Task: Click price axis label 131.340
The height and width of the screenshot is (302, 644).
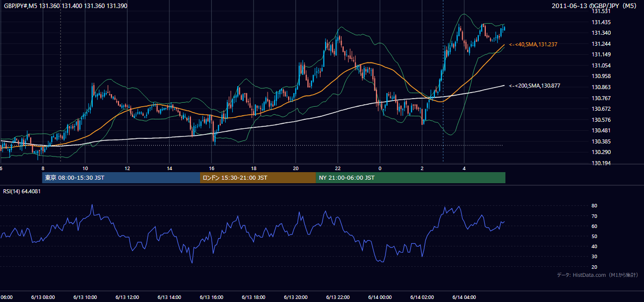Action: pyautogui.click(x=601, y=33)
